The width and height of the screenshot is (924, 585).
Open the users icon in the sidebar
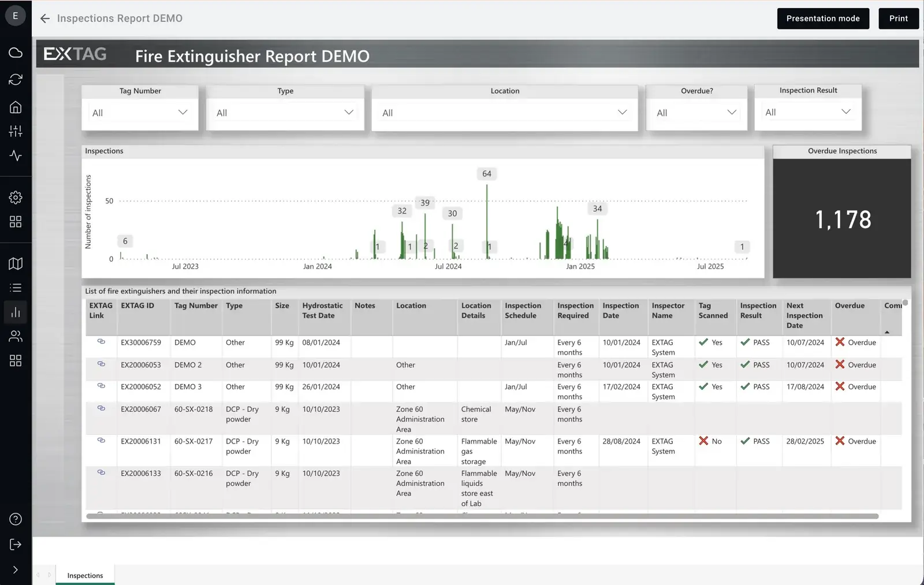[x=16, y=336]
